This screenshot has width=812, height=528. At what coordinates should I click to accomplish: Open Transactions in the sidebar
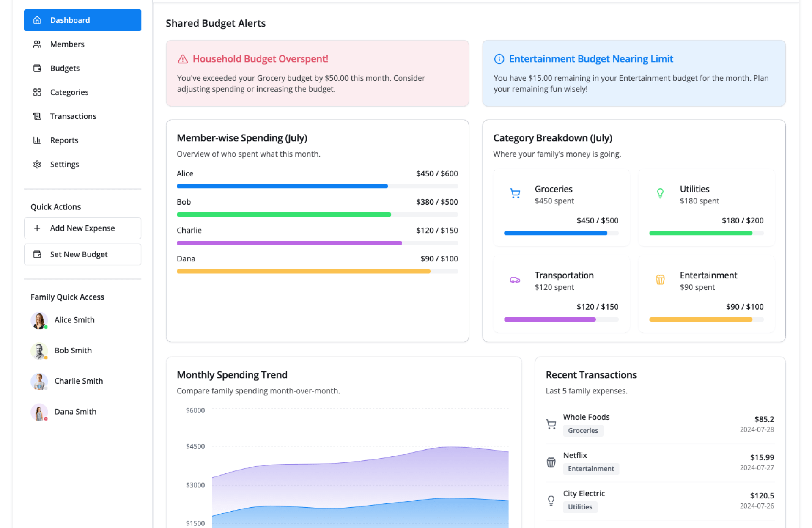[73, 116]
